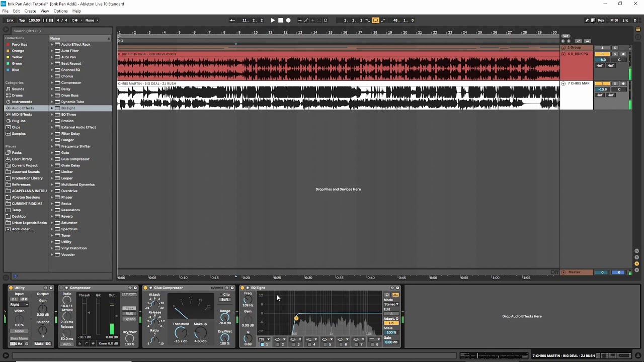The height and width of the screenshot is (362, 644).
Task: Select the Favorites collection
Action: coord(20,44)
